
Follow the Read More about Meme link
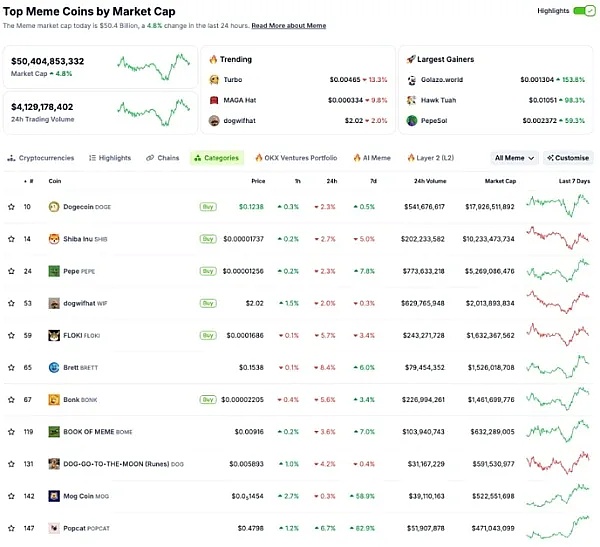tap(288, 25)
